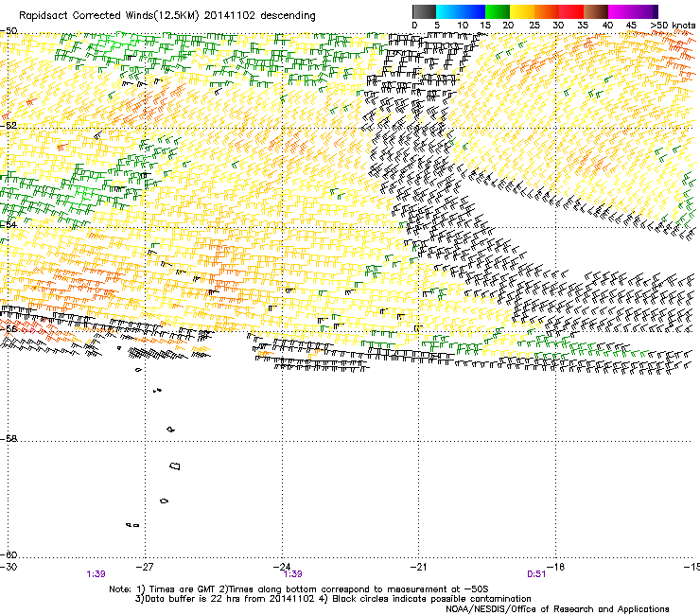Image resolution: width=700 pixels, height=615 pixels.
Task: Click the latitude label -54
Action: point(9,224)
